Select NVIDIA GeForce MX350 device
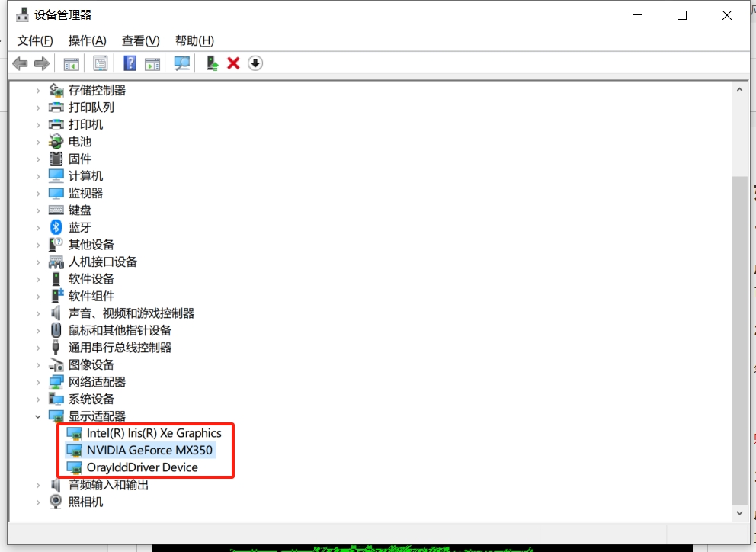Viewport: 756px width, 552px height. [149, 450]
